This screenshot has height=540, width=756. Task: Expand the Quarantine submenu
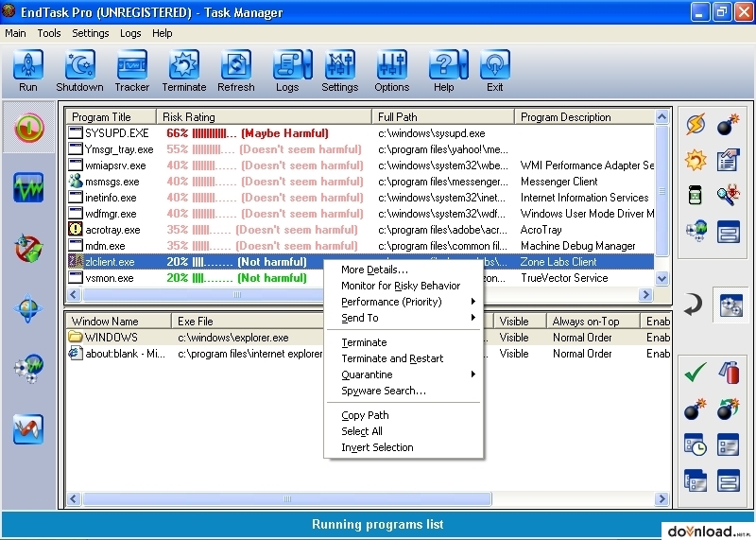tap(404, 375)
